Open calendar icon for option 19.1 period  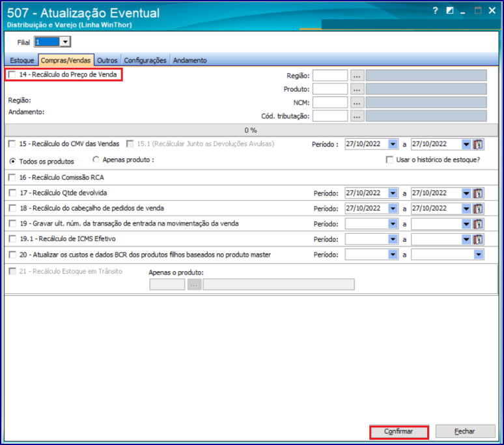click(x=479, y=239)
